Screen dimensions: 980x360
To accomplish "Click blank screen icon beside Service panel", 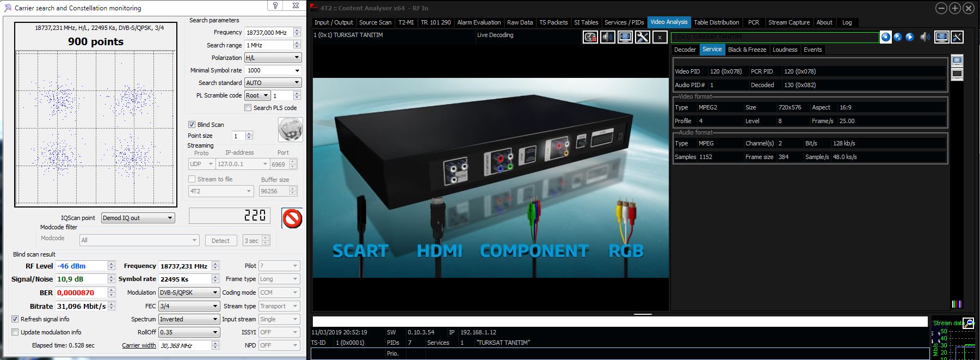I will tap(957, 74).
